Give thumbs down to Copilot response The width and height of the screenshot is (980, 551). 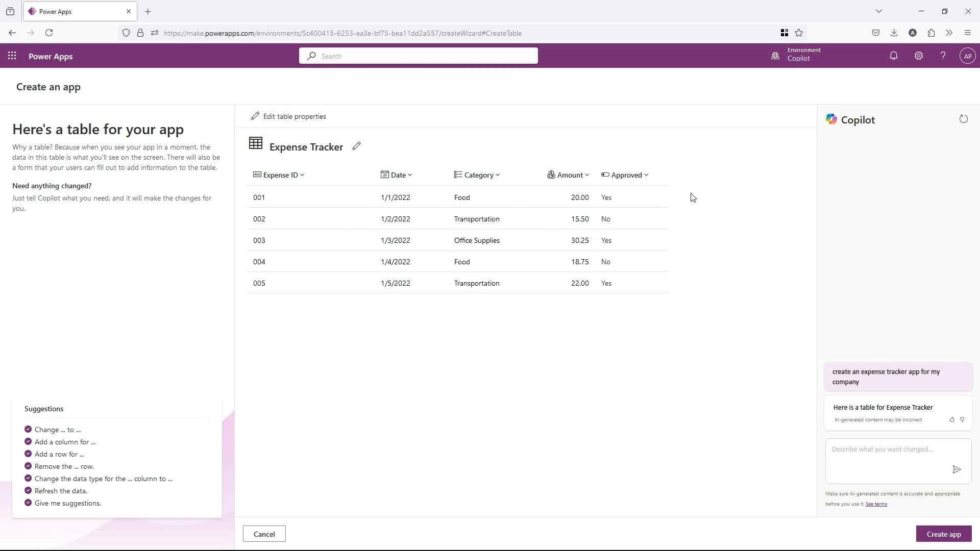click(x=962, y=419)
